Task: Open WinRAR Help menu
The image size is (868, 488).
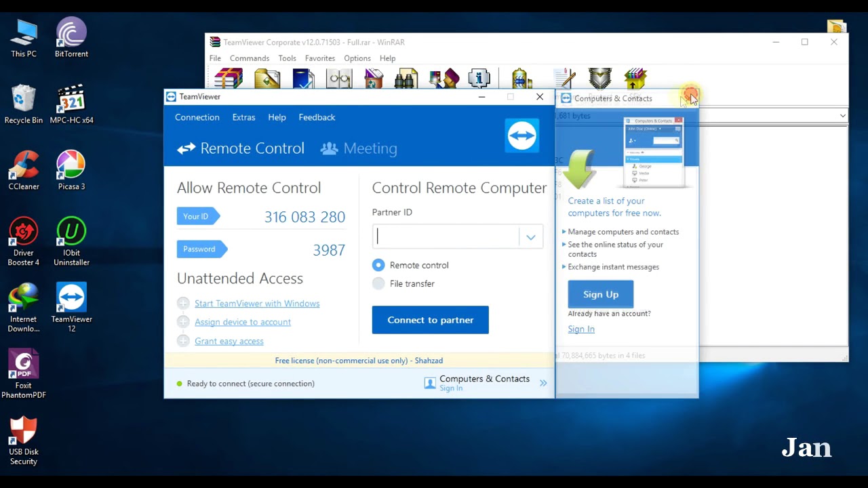Action: pos(388,58)
